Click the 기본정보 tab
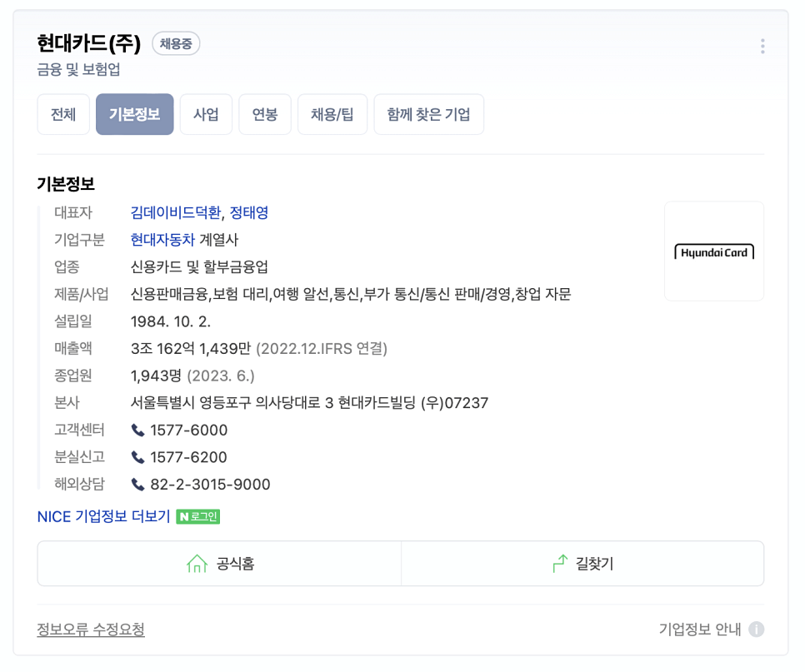This screenshot has height=672, width=805. (134, 114)
